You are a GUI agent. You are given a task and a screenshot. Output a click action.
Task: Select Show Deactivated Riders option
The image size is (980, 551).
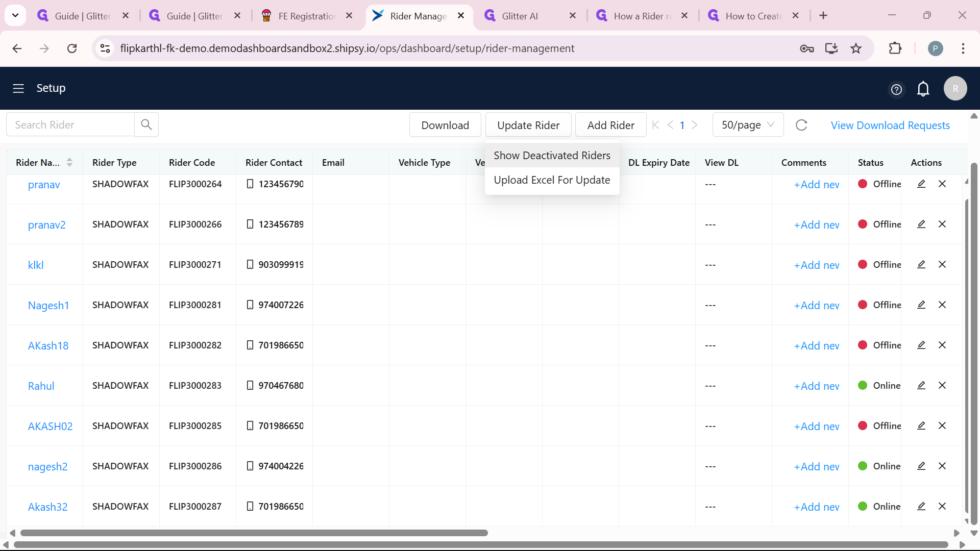[x=552, y=155]
